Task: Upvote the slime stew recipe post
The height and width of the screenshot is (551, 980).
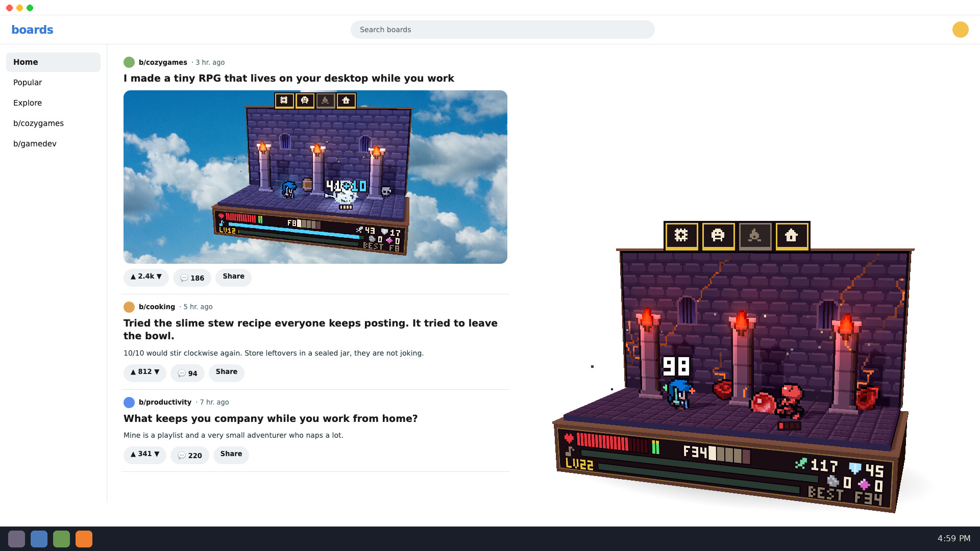Action: pyautogui.click(x=133, y=372)
